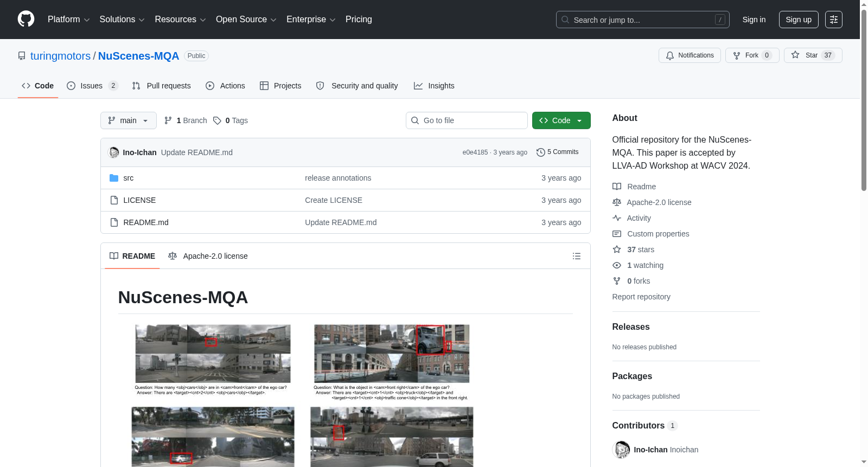
Task: Switch to the Code tab
Action: point(38,86)
